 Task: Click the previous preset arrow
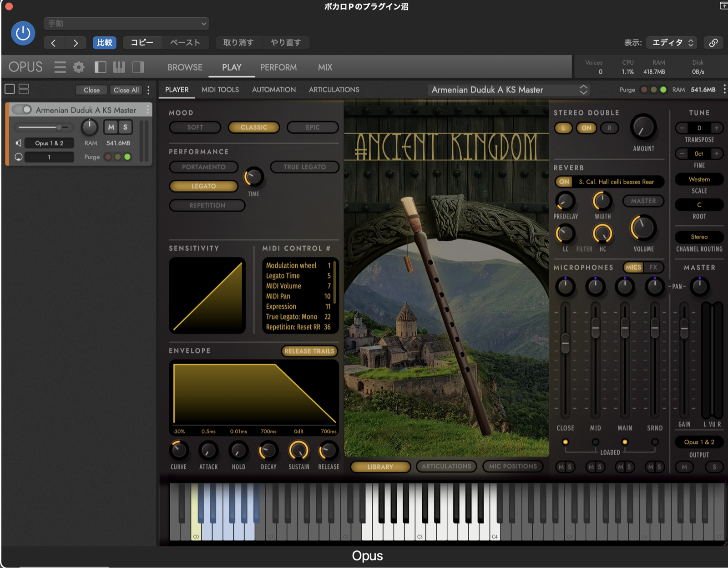[x=54, y=43]
